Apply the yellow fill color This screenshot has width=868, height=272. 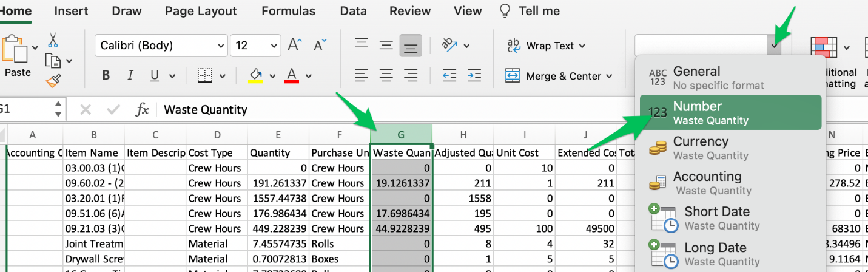click(x=255, y=76)
